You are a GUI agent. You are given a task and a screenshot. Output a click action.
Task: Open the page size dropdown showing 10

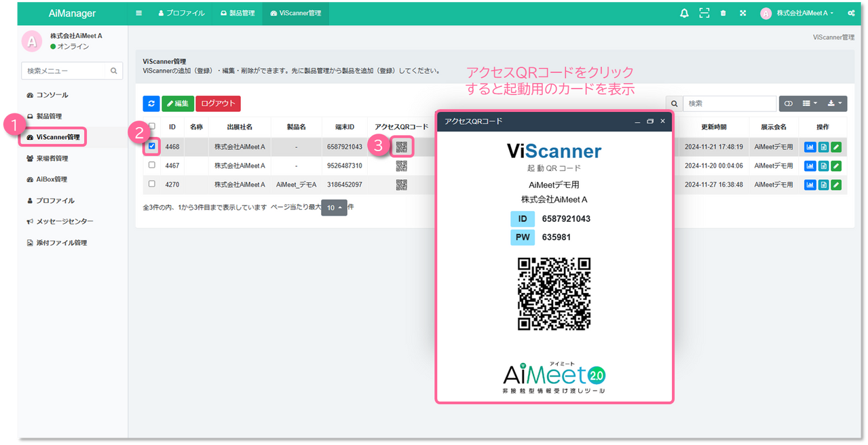[x=334, y=208]
